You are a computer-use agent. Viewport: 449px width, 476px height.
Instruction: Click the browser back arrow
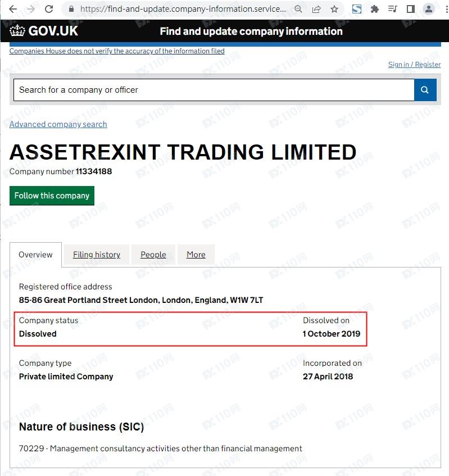(x=13, y=9)
